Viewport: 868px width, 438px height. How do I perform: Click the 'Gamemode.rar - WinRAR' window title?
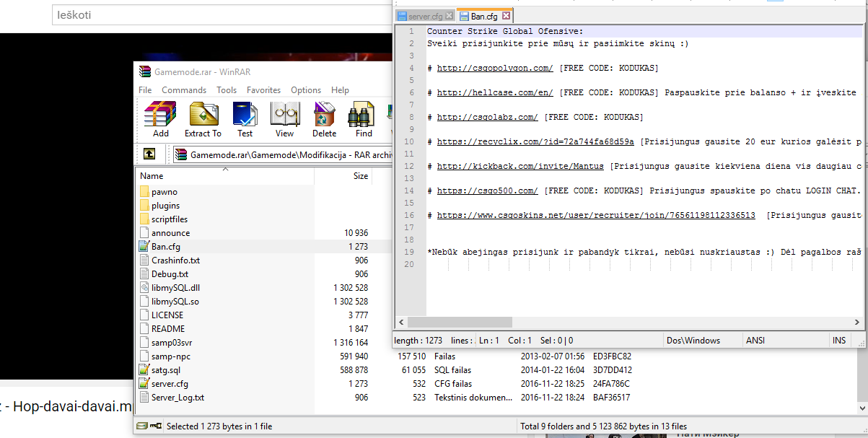coord(202,72)
